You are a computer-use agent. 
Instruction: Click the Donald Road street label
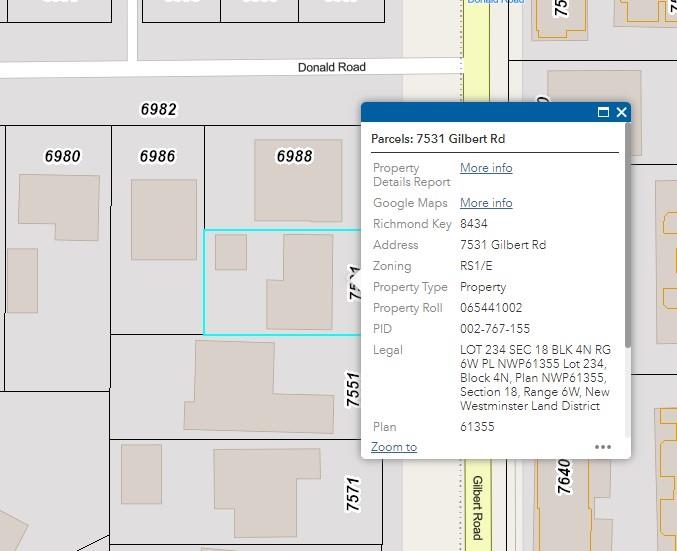click(332, 67)
